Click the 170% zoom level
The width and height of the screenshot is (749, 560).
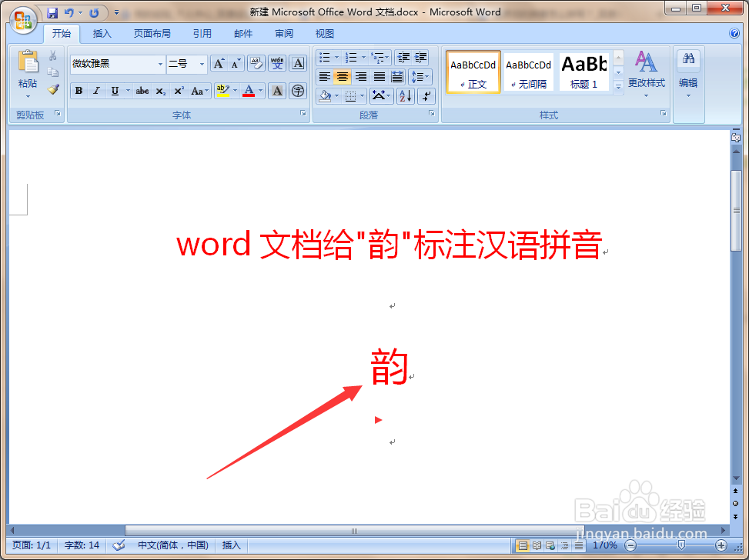click(605, 545)
